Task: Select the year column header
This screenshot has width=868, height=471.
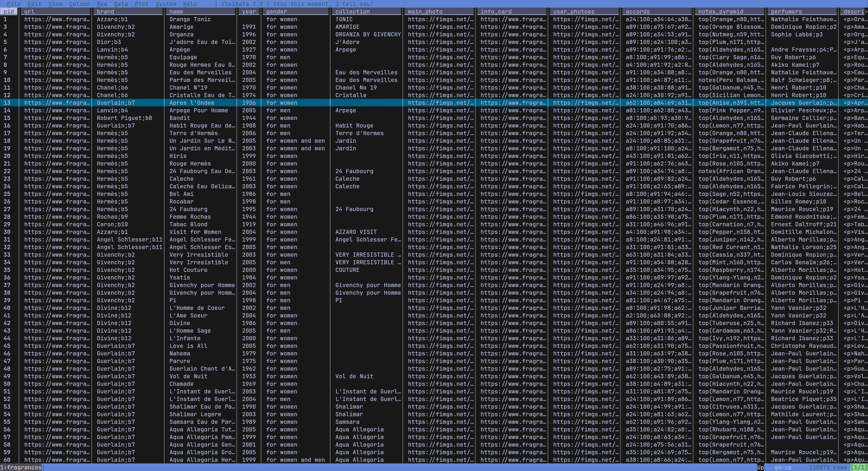Action: [x=249, y=12]
